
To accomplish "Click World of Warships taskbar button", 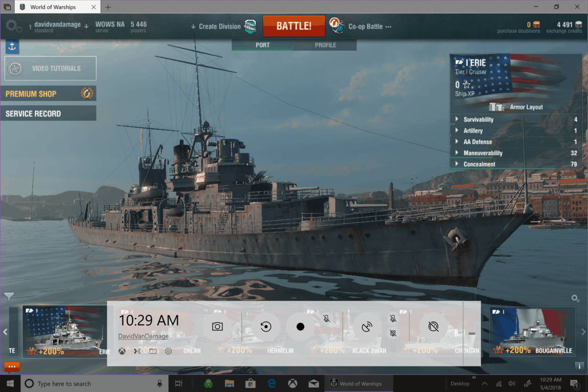I will [358, 383].
